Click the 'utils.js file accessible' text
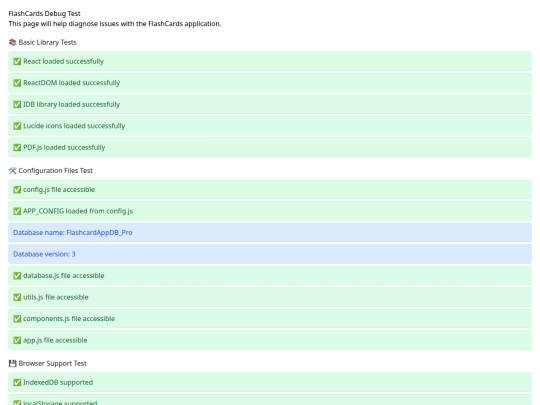540x405 pixels. pyautogui.click(x=56, y=297)
